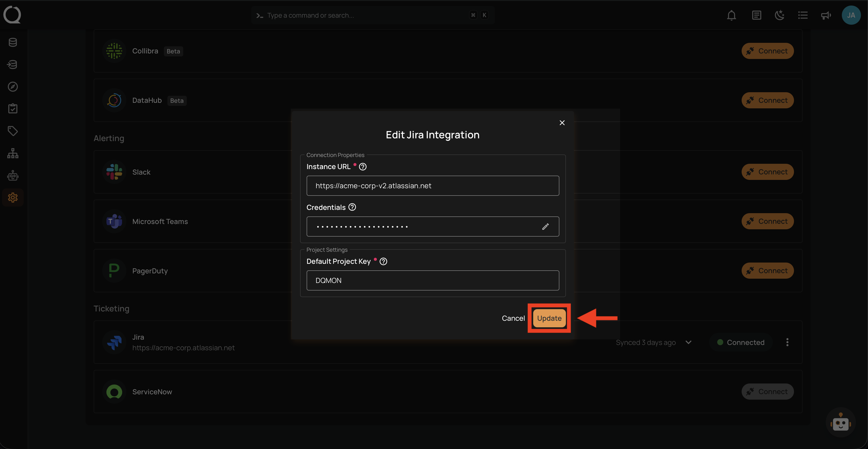Screen dimensions: 868x449
Task: Open the list icon in header
Action: tap(803, 15)
